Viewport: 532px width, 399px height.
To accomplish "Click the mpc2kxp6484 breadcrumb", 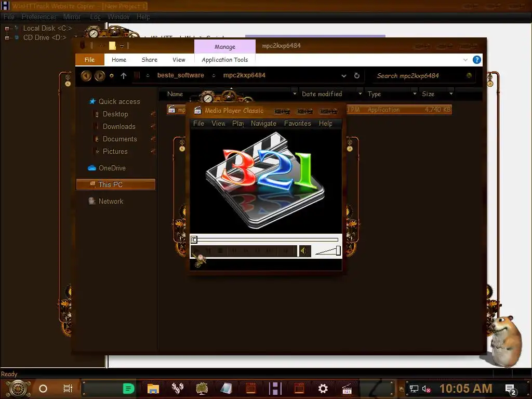I will pyautogui.click(x=244, y=75).
